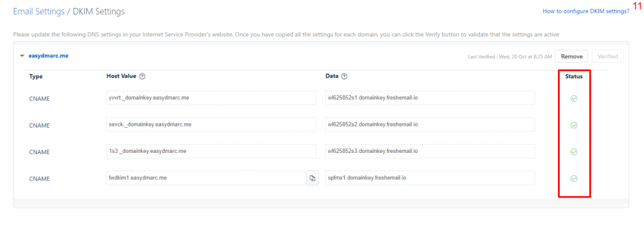Click the easydmarc.me domain name
The width and height of the screenshot is (644, 241).
48,56
